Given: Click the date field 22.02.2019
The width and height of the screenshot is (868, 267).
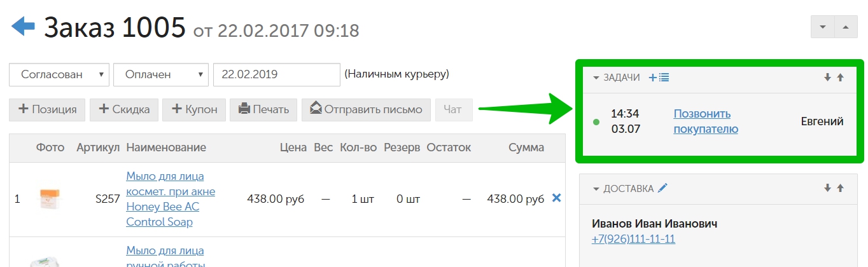Looking at the screenshot, I should (276, 74).
